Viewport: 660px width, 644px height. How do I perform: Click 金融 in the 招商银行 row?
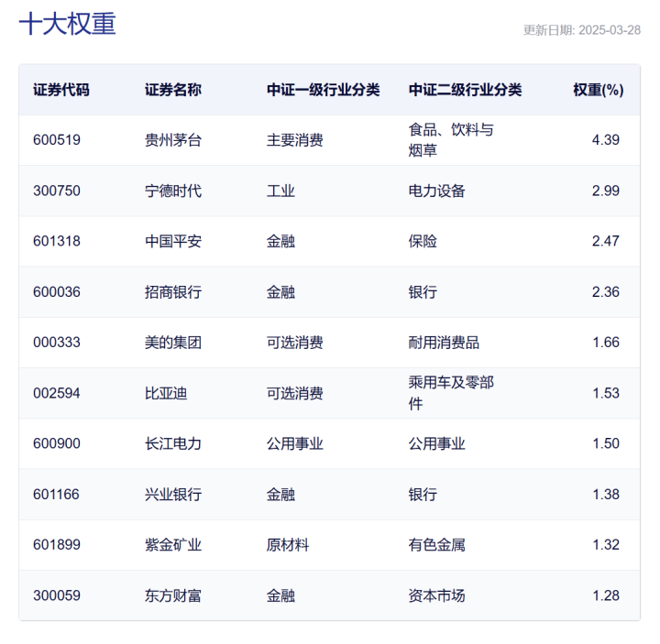point(280,292)
